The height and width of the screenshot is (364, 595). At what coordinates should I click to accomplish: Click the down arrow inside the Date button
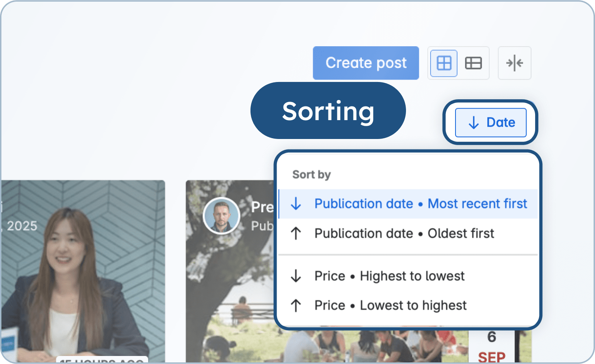pos(474,123)
